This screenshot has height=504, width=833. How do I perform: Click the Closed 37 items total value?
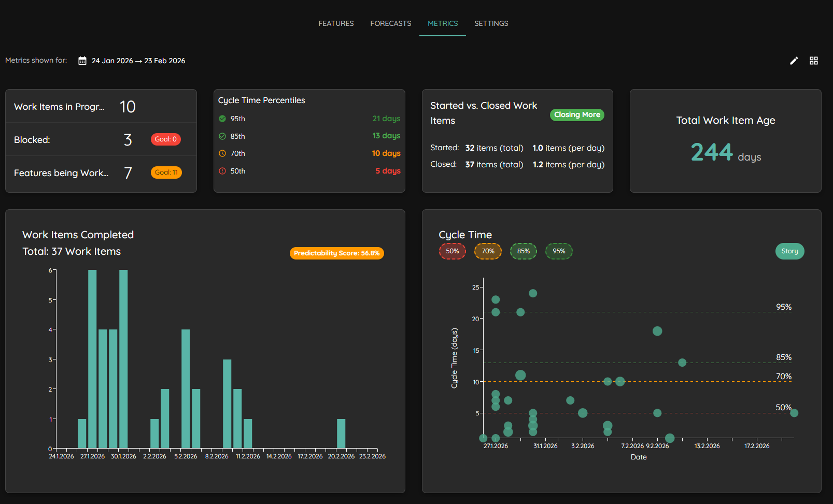494,165
